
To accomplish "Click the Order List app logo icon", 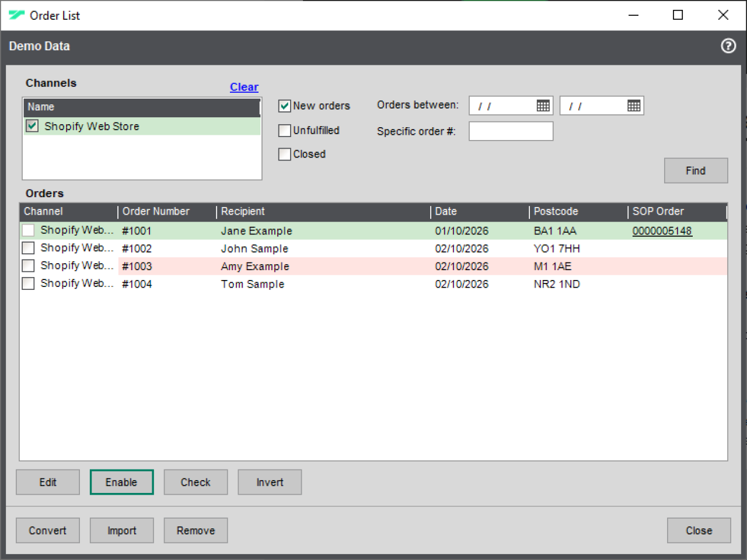I will pyautogui.click(x=16, y=15).
